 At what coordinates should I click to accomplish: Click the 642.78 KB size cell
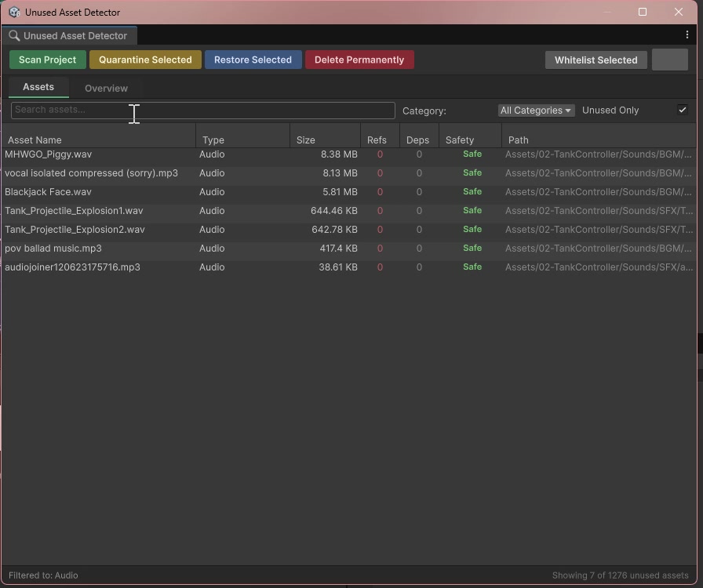click(334, 230)
